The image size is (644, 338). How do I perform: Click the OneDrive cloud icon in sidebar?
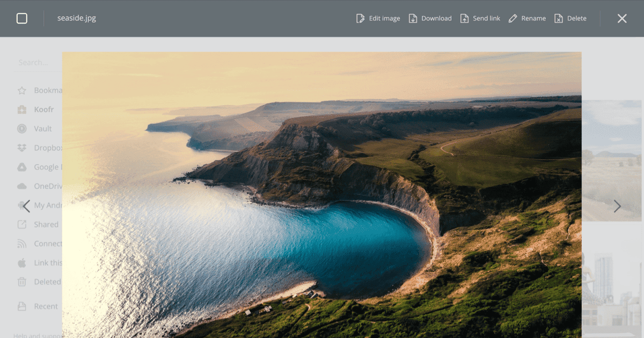(22, 186)
